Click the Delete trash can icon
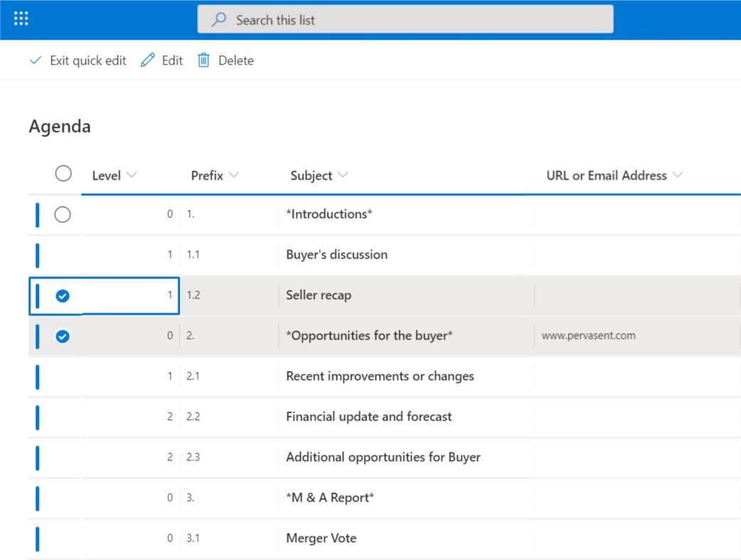This screenshot has width=741, height=560. [204, 60]
